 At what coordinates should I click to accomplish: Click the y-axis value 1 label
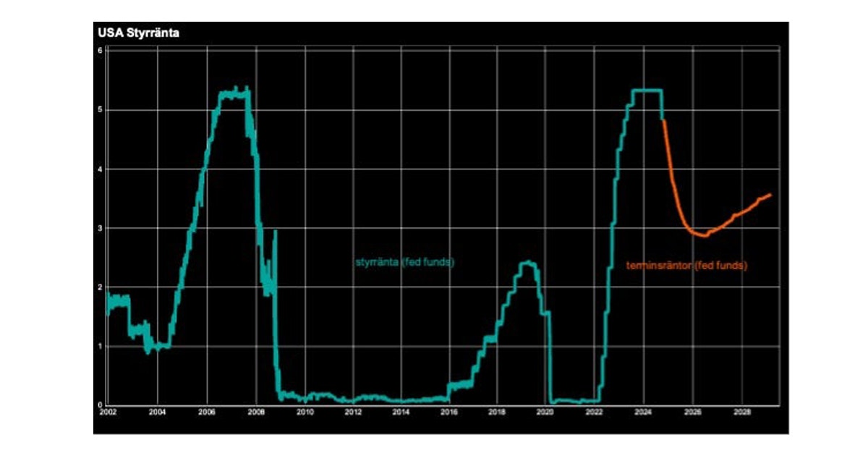coord(101,346)
